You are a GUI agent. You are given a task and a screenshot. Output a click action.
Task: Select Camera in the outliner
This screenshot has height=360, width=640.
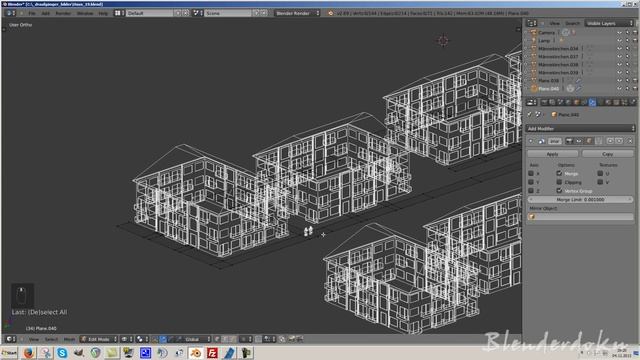[546, 32]
